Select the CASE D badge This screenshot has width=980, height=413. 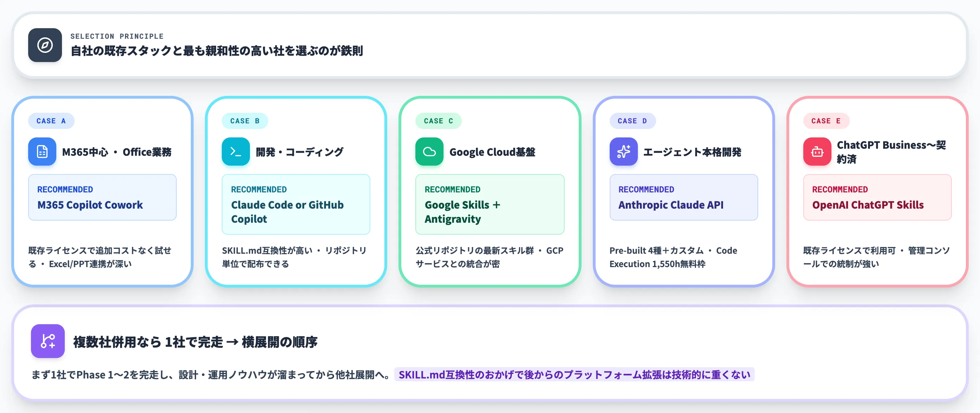click(x=632, y=121)
